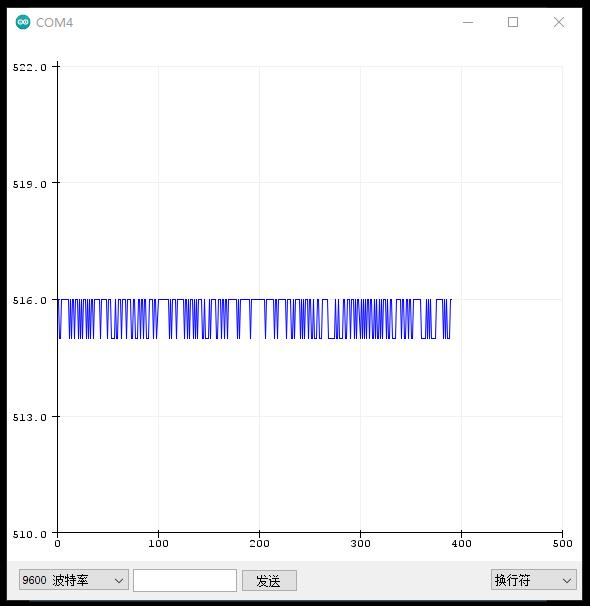Click the right end of the blue plot line
The height and width of the screenshot is (606, 590).
(451, 300)
